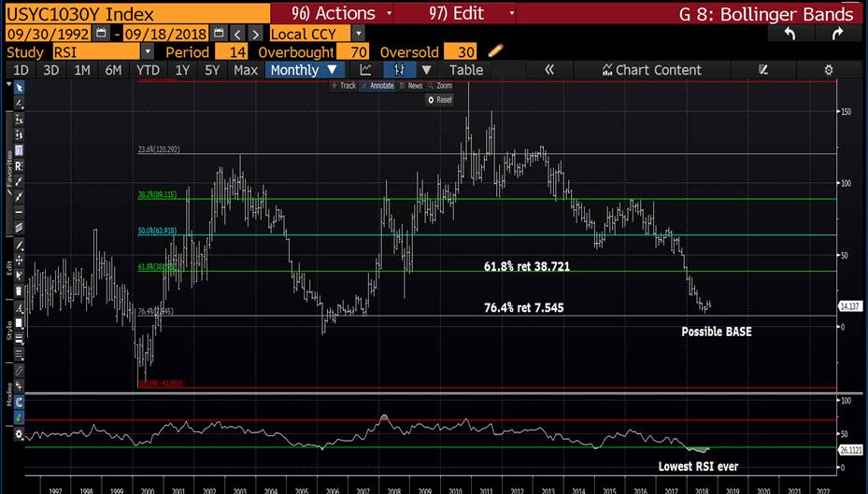Collapse the left toolbar triangle

(x=8, y=85)
